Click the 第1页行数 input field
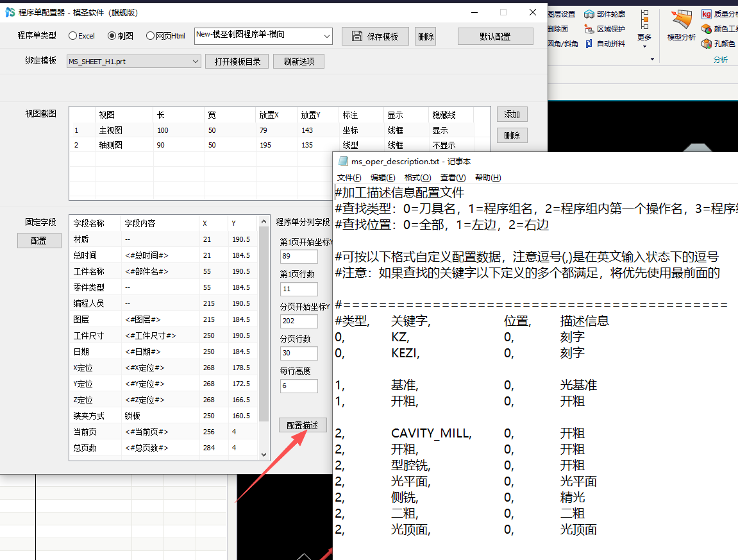 coord(299,289)
